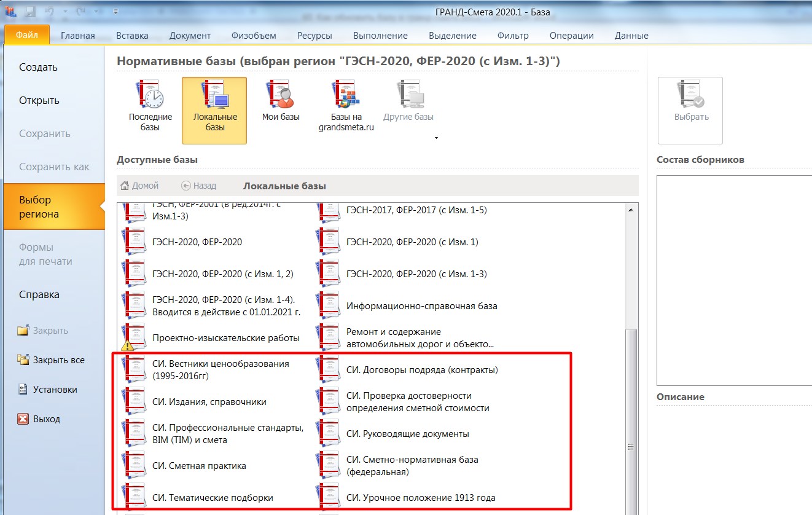Select СИ. Сметно-нормативная база (федеральная)
812x515 pixels.
(411, 465)
